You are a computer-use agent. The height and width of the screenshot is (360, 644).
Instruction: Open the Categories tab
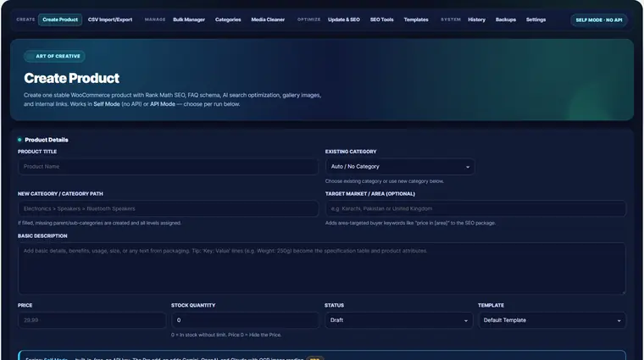(x=228, y=19)
